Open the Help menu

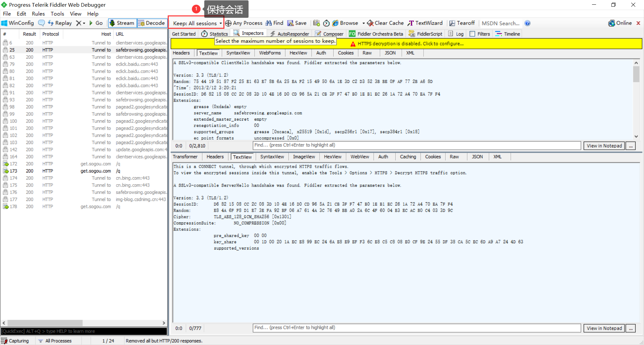tap(93, 14)
